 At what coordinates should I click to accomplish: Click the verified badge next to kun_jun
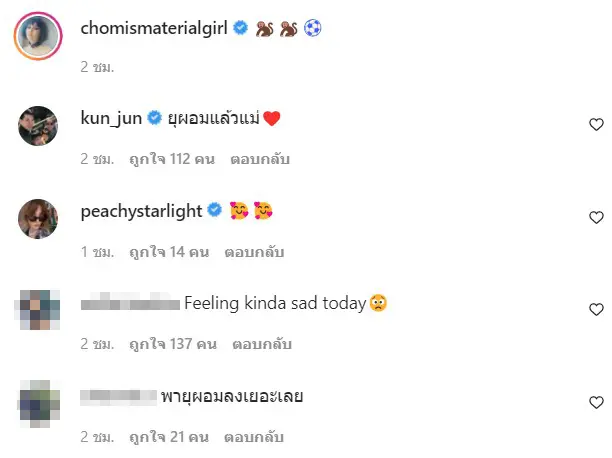pyautogui.click(x=155, y=118)
